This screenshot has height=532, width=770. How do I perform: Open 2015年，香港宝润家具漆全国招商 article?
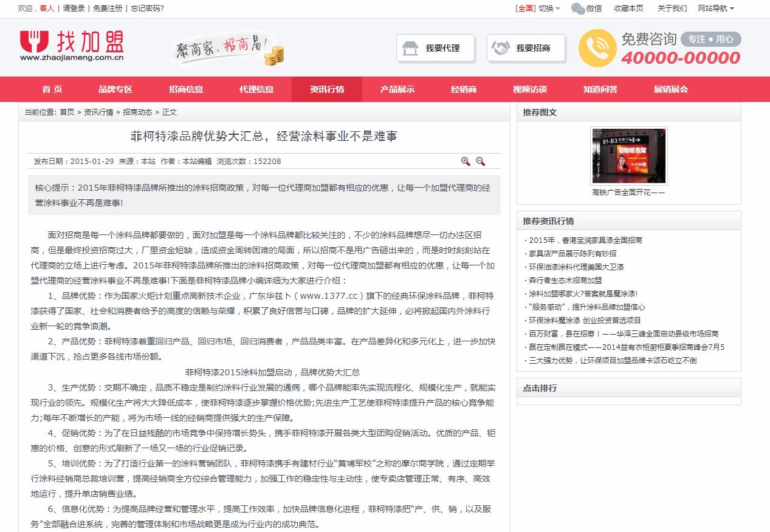(586, 240)
